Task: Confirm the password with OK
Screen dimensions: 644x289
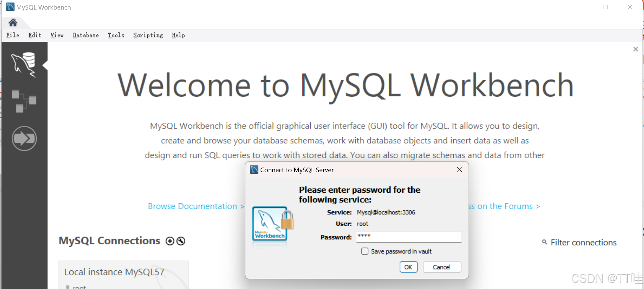Action: 408,267
